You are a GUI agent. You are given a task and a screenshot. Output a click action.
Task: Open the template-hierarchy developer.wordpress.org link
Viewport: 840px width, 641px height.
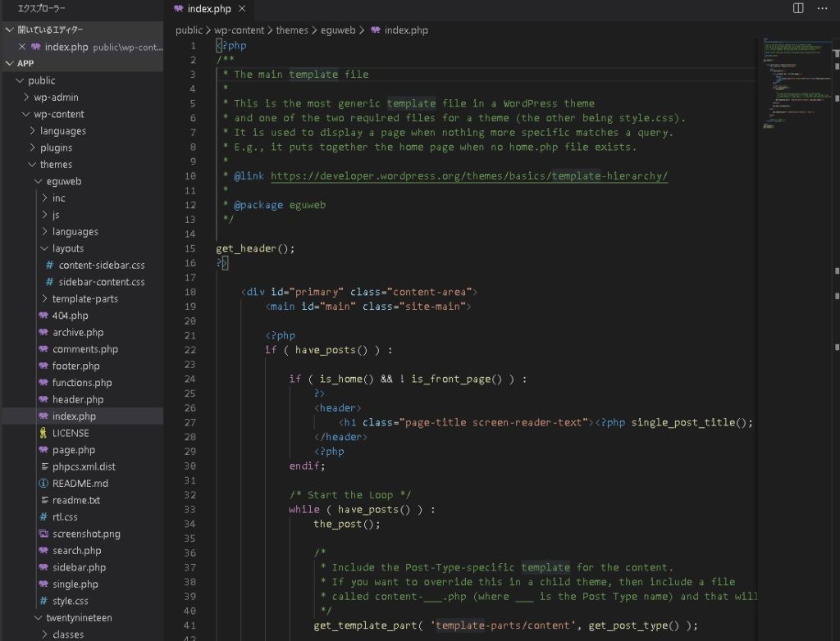click(x=468, y=176)
